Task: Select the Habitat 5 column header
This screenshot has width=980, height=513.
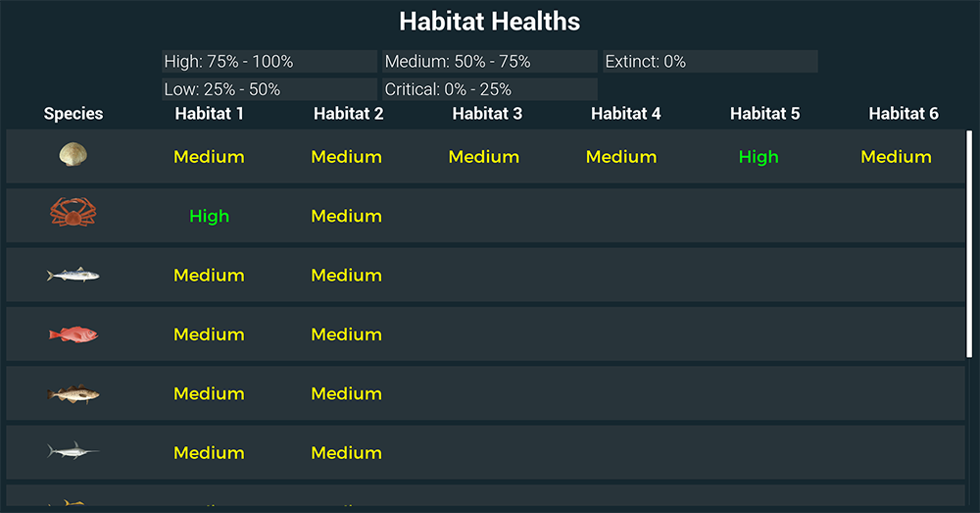Action: point(764,114)
